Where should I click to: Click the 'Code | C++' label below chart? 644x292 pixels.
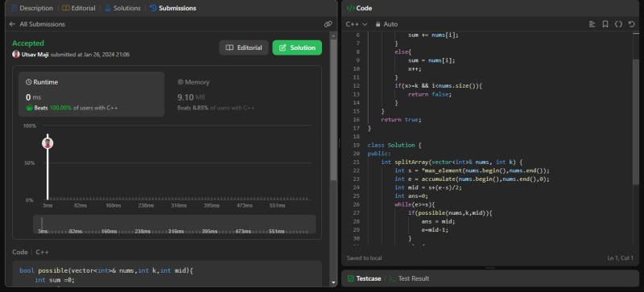click(x=31, y=252)
